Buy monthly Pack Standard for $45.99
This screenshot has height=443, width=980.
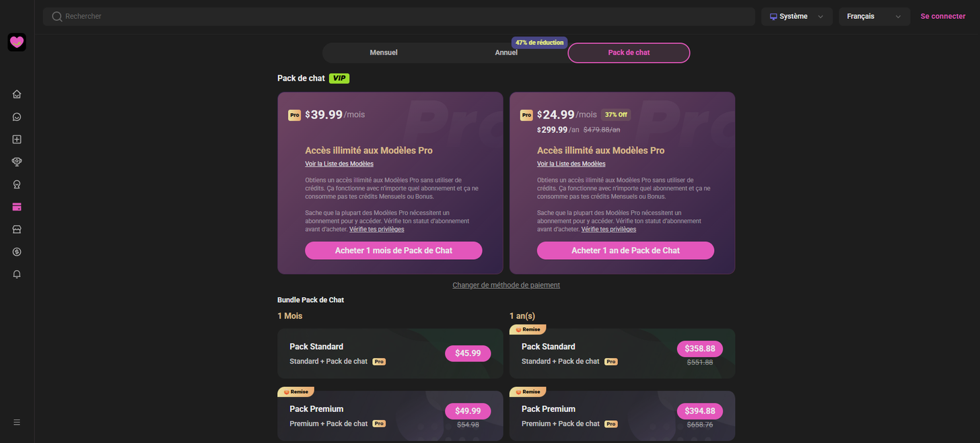click(x=468, y=353)
